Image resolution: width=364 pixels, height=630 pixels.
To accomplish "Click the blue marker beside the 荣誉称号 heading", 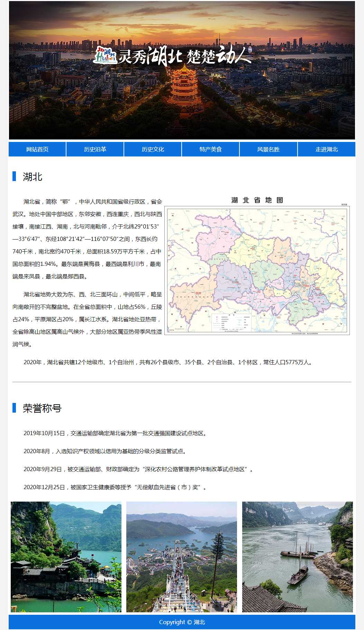I will (14, 408).
